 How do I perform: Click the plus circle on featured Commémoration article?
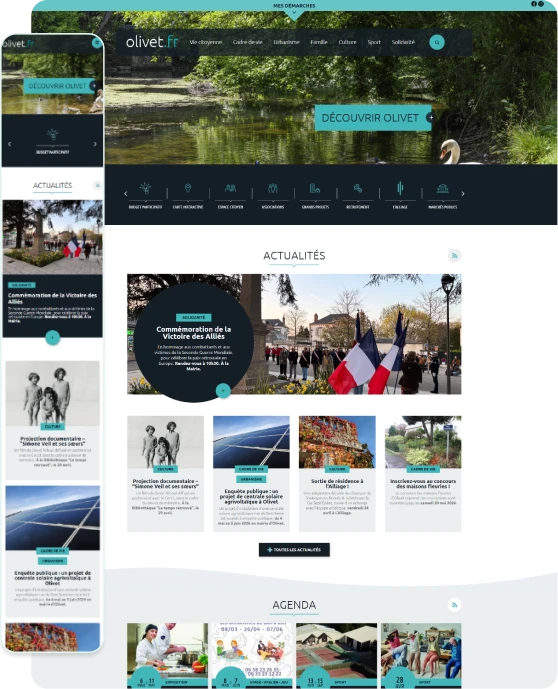click(223, 390)
